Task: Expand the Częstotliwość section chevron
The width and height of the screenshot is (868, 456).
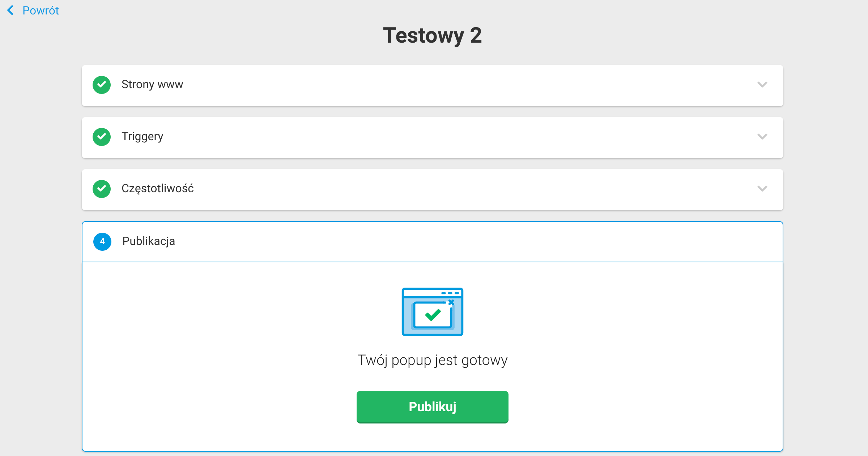Action: click(x=762, y=189)
